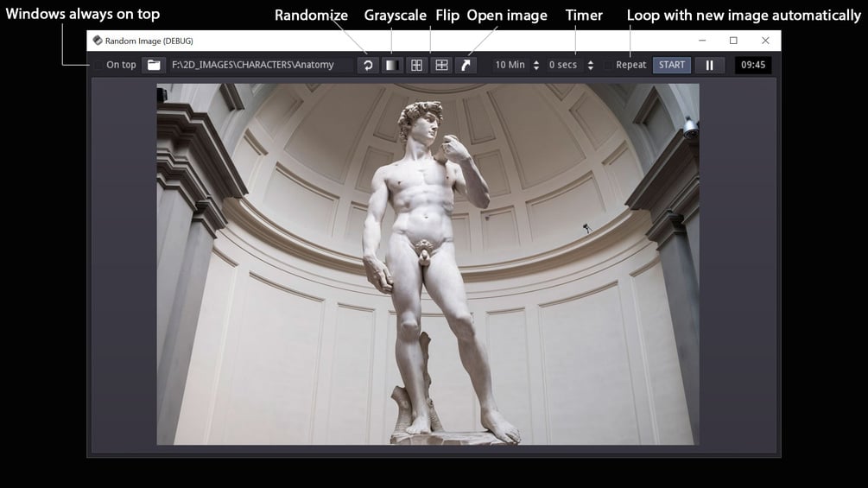The height and width of the screenshot is (488, 868).
Task: Minimize the Random Image window
Action: point(702,41)
